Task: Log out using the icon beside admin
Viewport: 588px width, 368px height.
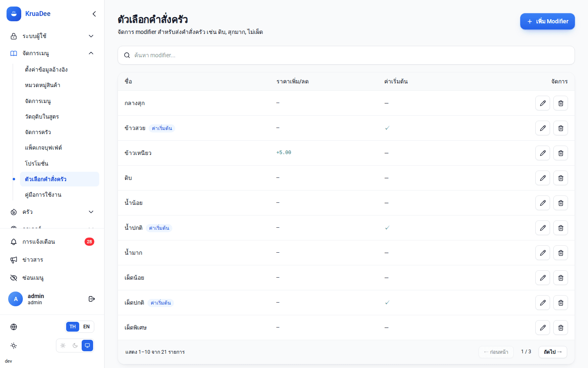Action: (92, 299)
